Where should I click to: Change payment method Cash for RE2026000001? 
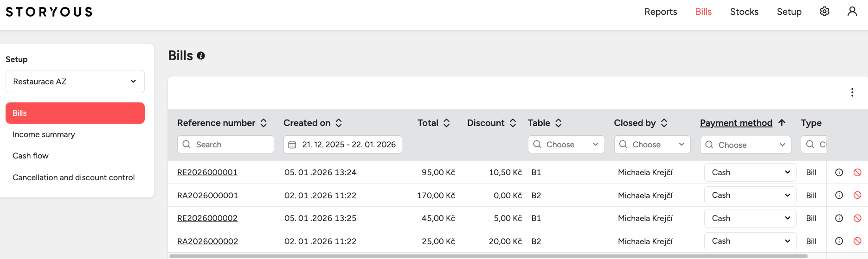[750, 172]
